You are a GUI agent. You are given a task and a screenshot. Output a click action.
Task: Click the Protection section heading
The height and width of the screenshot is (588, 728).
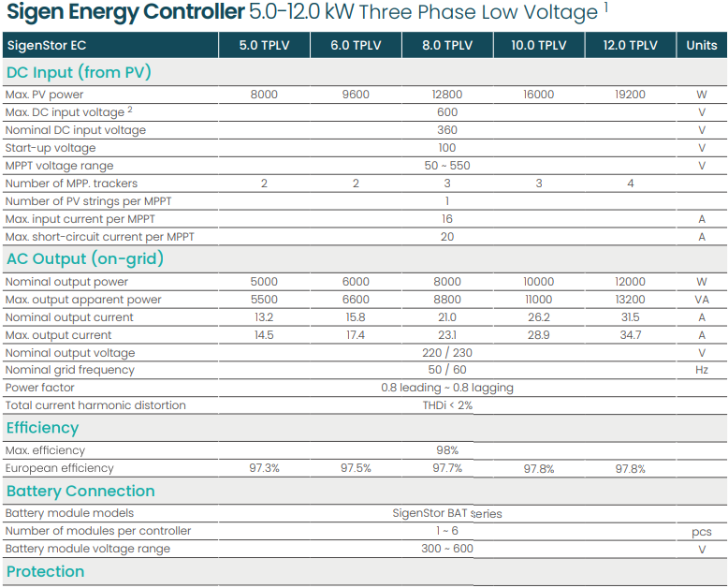coord(46,572)
